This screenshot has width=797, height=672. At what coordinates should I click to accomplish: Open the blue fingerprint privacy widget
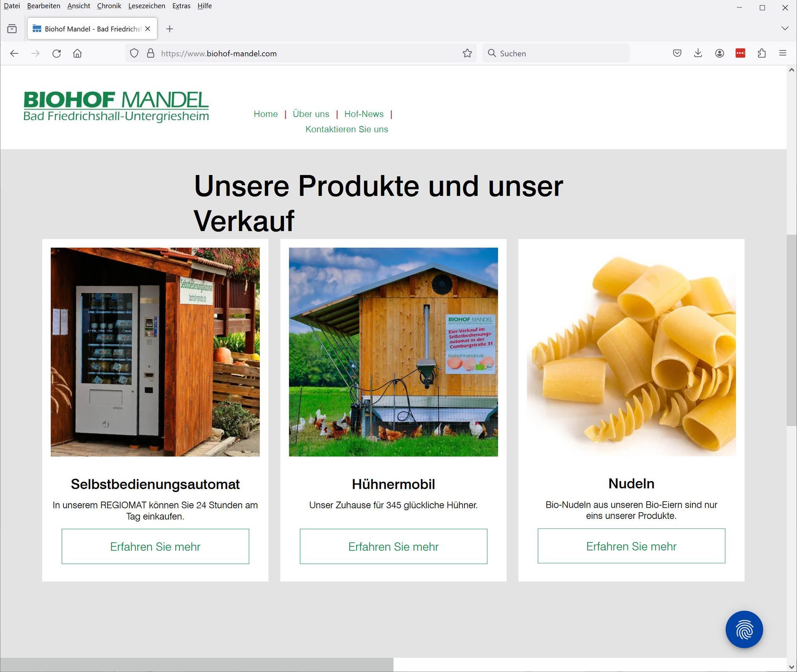[744, 629]
